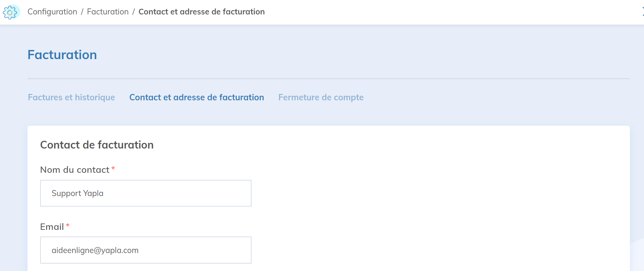
Task: Click the Email field label
Action: (52, 227)
